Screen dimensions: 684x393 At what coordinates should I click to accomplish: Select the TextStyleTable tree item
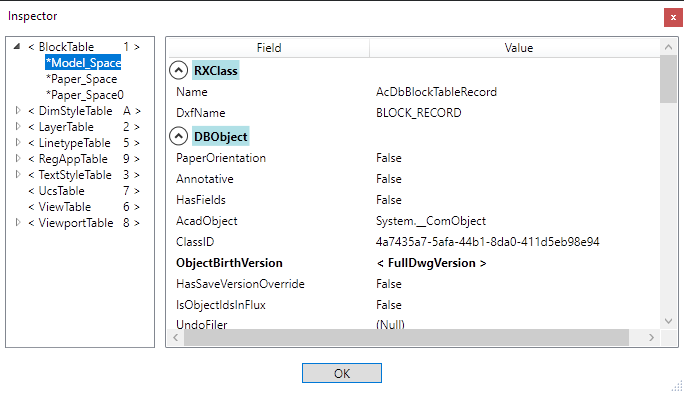coord(84,175)
